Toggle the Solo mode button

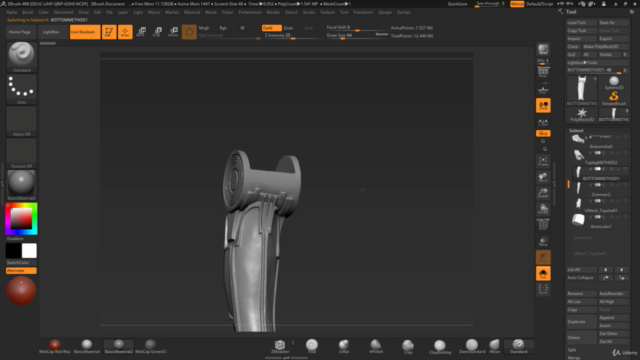[x=543, y=273]
